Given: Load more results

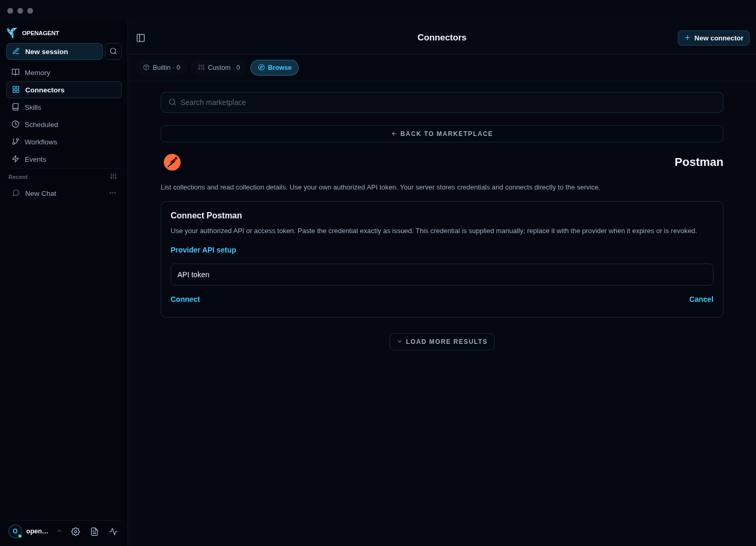Looking at the screenshot, I should coord(442,342).
